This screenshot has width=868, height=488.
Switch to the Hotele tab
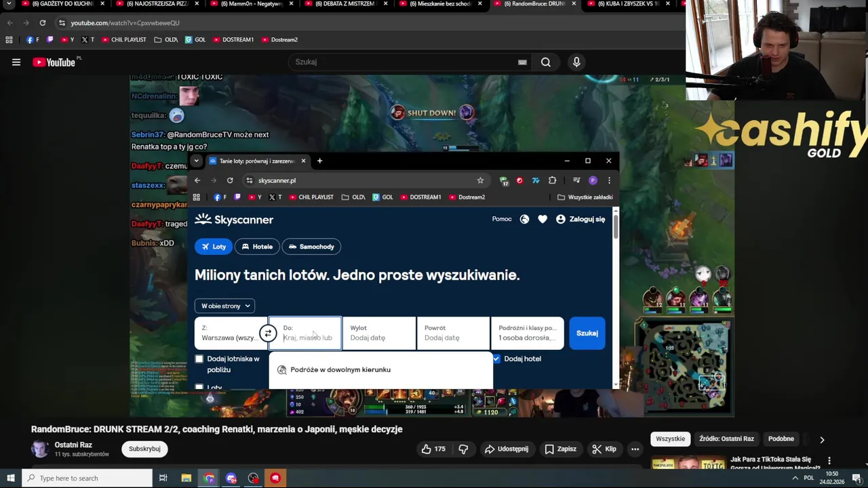coord(257,247)
